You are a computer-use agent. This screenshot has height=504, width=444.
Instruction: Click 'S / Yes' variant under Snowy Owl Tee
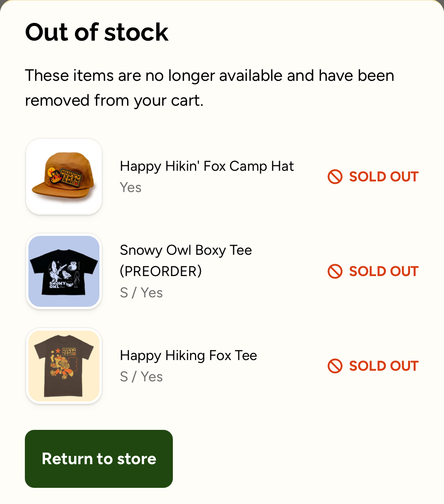[x=141, y=293]
